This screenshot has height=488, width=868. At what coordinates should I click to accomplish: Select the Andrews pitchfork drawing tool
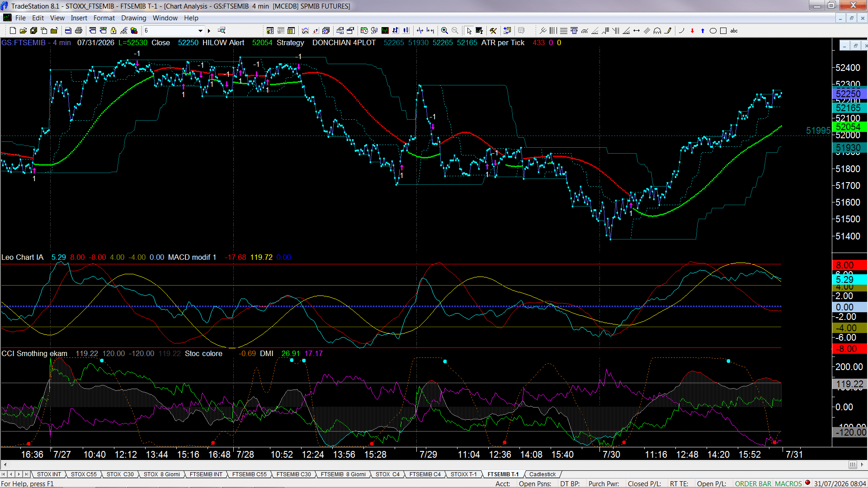coord(543,31)
